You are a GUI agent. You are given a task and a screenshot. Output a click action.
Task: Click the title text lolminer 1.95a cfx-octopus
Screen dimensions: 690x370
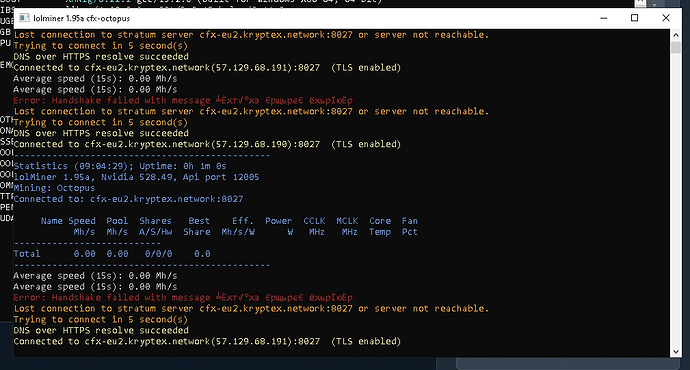pyautogui.click(x=81, y=18)
